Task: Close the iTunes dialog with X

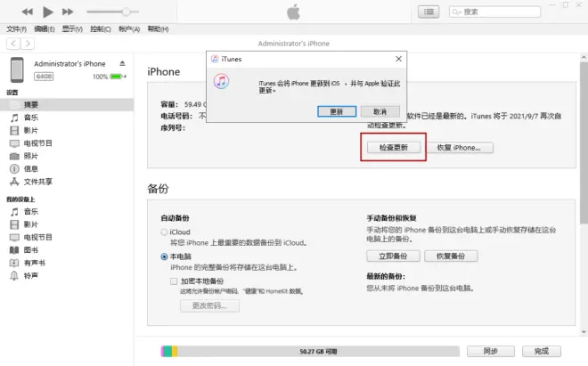Action: [398, 59]
